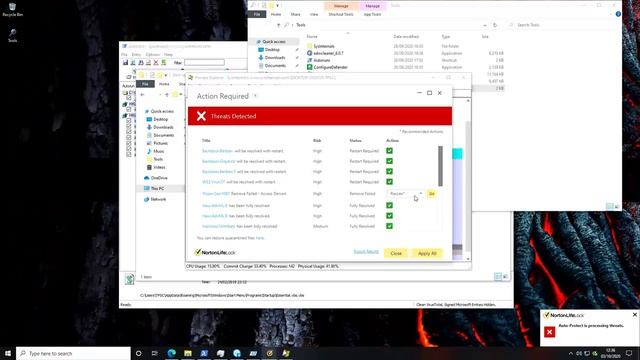Viewport: 640px width, 360px height.
Task: Click the Up arrow in Tools window address bar
Action: (278, 25)
